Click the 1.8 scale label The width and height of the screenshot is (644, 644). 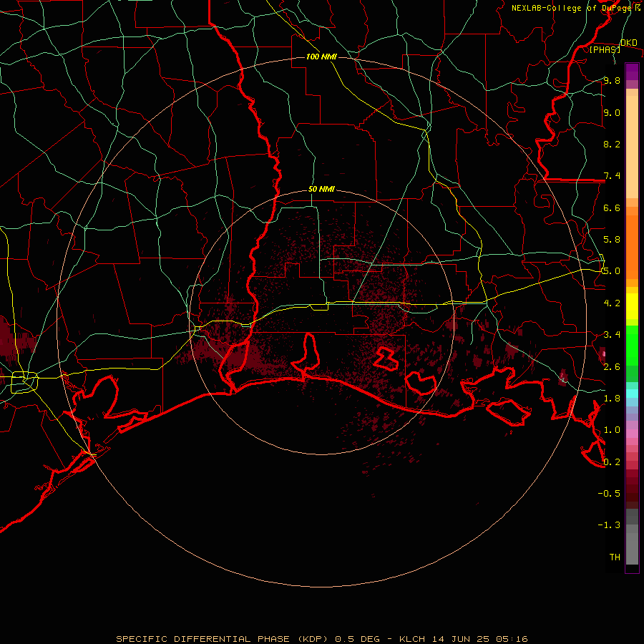pyautogui.click(x=612, y=398)
